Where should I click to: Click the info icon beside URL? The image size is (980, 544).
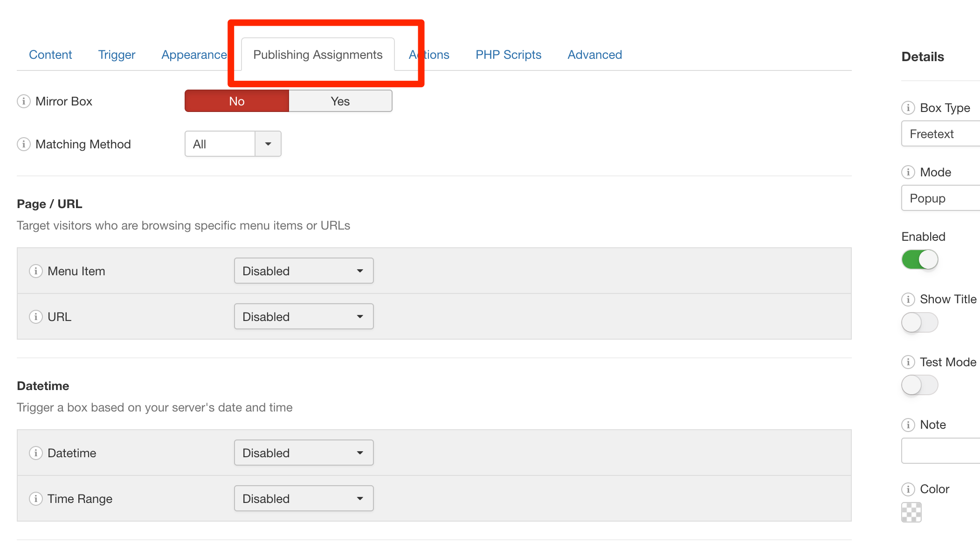(x=36, y=317)
